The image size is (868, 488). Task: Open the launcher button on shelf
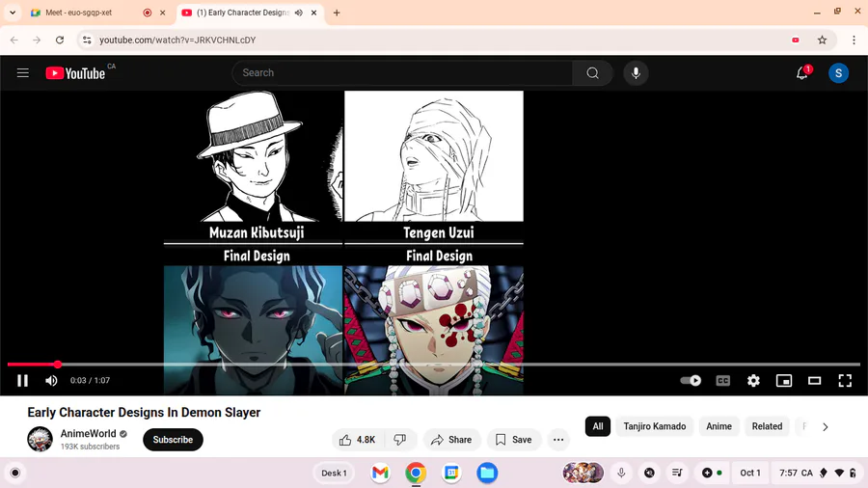(14, 474)
